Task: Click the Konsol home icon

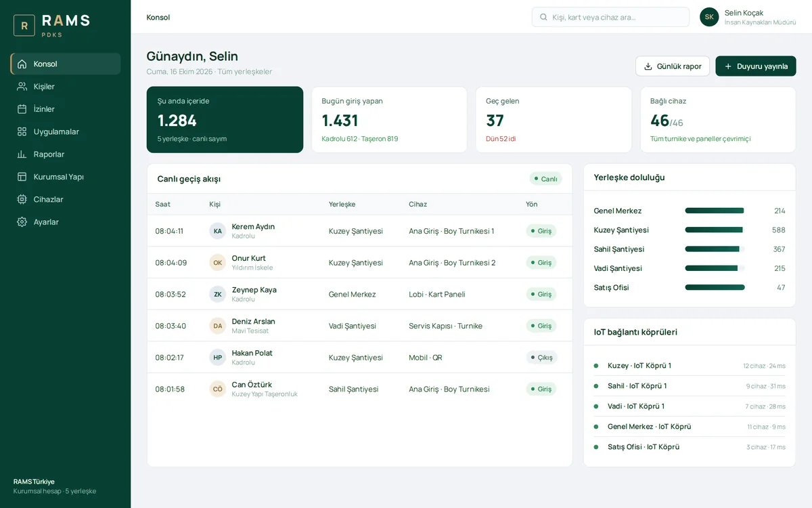Action: [22, 64]
